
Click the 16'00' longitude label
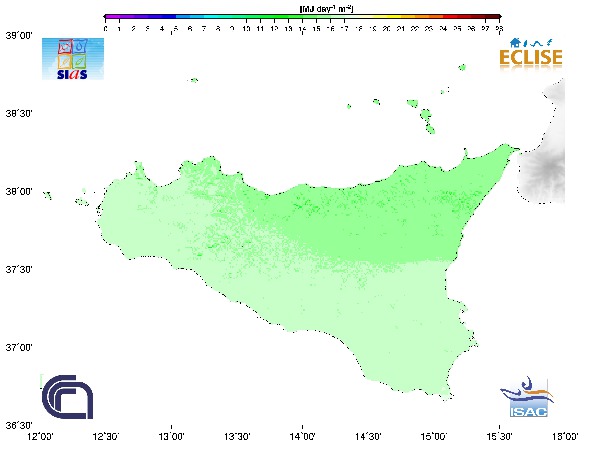coord(565,436)
